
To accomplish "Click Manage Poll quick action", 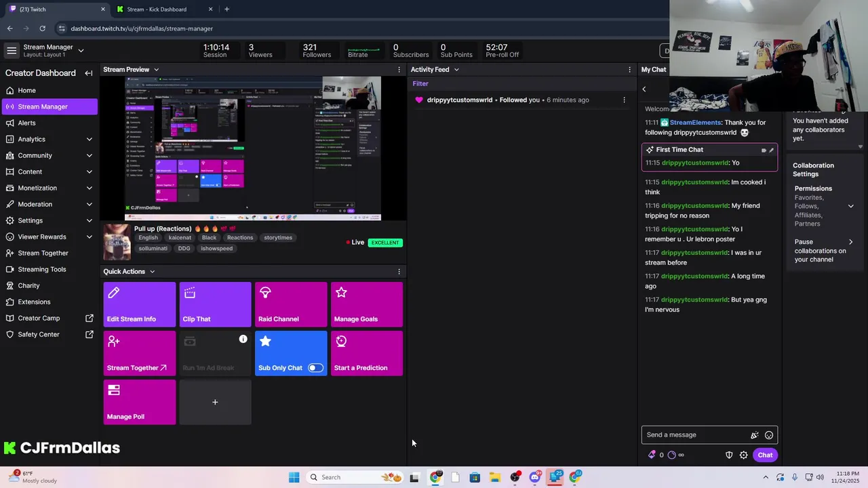I will (x=139, y=402).
